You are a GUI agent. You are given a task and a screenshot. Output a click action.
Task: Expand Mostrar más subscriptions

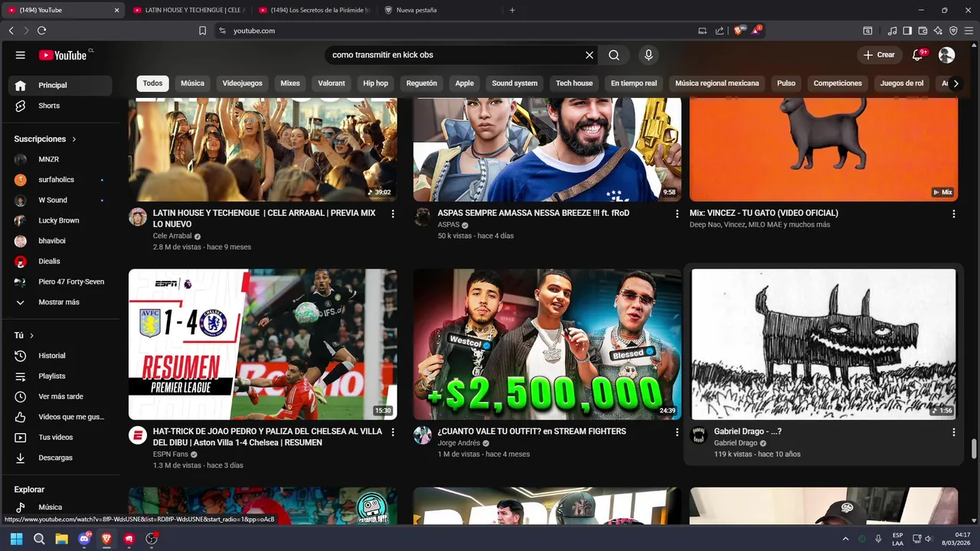click(x=60, y=302)
